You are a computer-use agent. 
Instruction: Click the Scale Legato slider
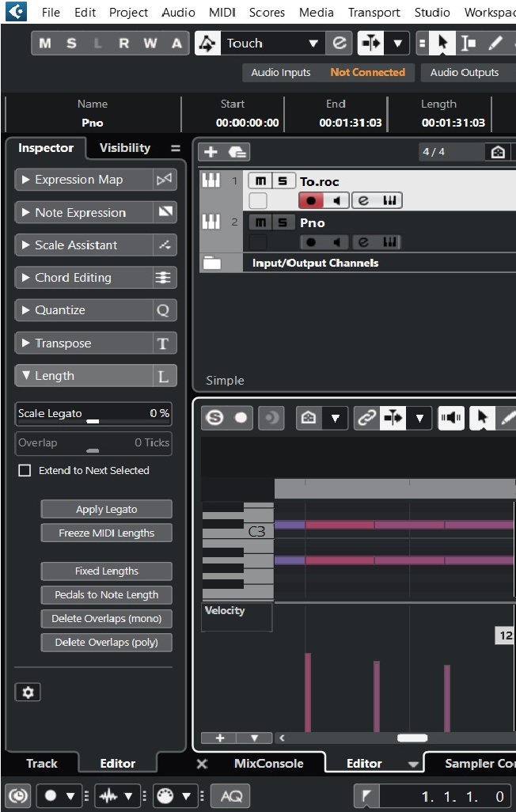point(93,414)
